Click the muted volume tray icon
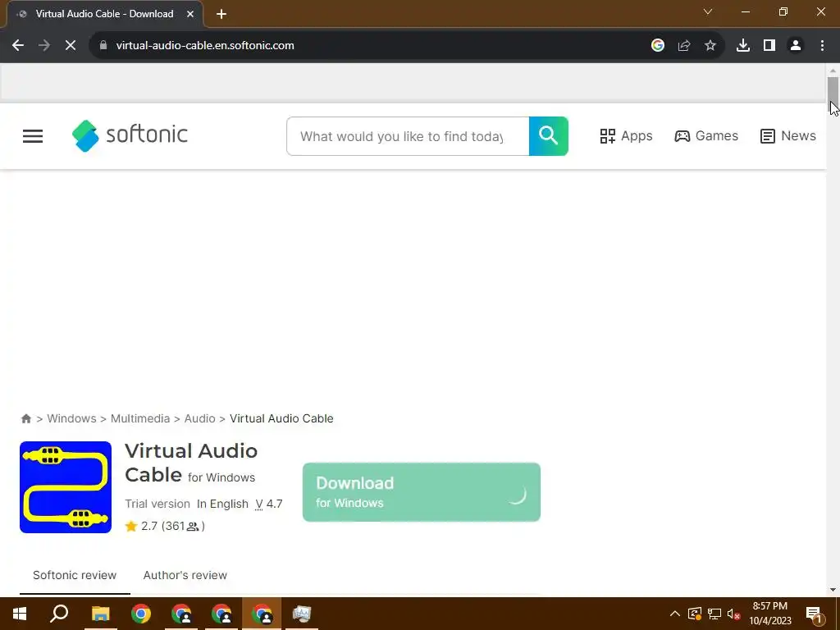Viewport: 840px width, 630px height. coord(734,614)
